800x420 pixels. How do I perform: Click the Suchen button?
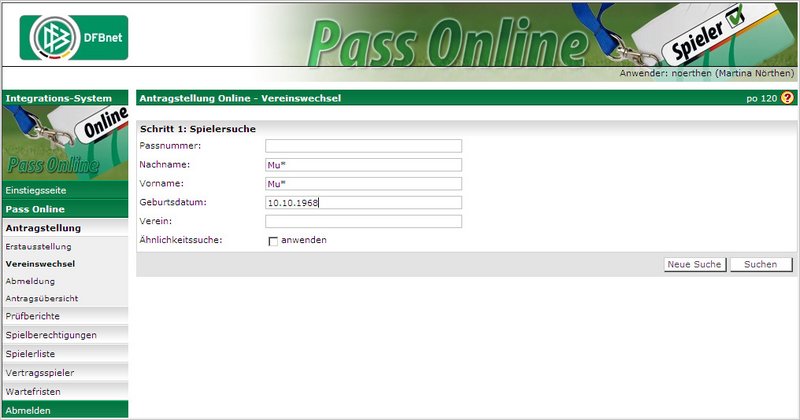[x=761, y=264]
